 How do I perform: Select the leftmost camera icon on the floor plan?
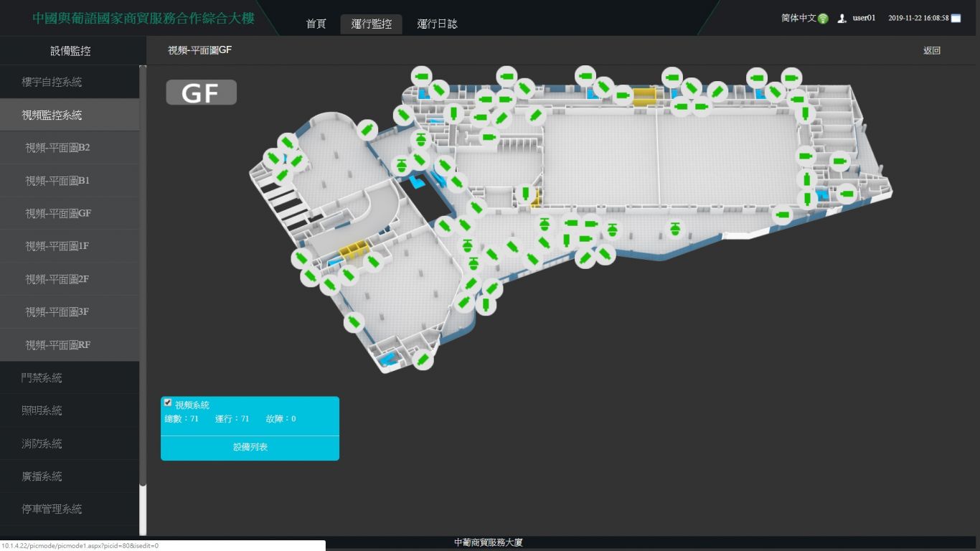point(273,158)
